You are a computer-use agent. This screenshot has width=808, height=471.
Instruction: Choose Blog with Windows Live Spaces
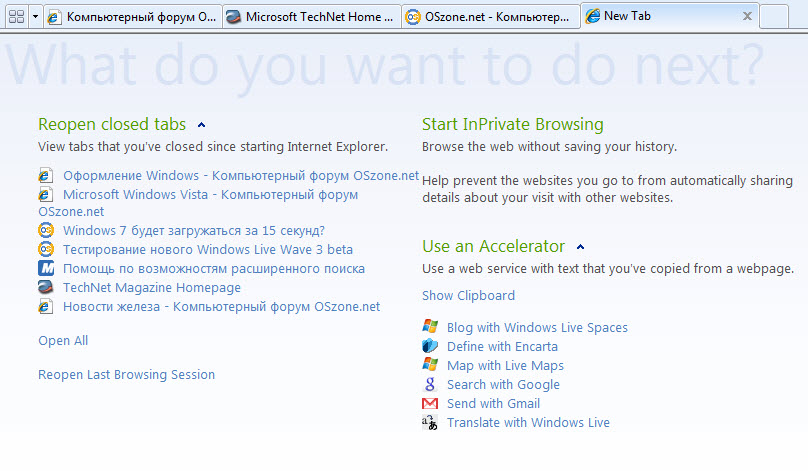coord(537,328)
